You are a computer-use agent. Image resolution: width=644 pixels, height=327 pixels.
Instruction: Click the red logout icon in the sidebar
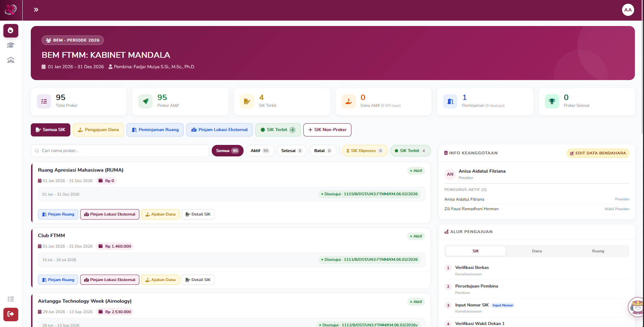coord(11,314)
